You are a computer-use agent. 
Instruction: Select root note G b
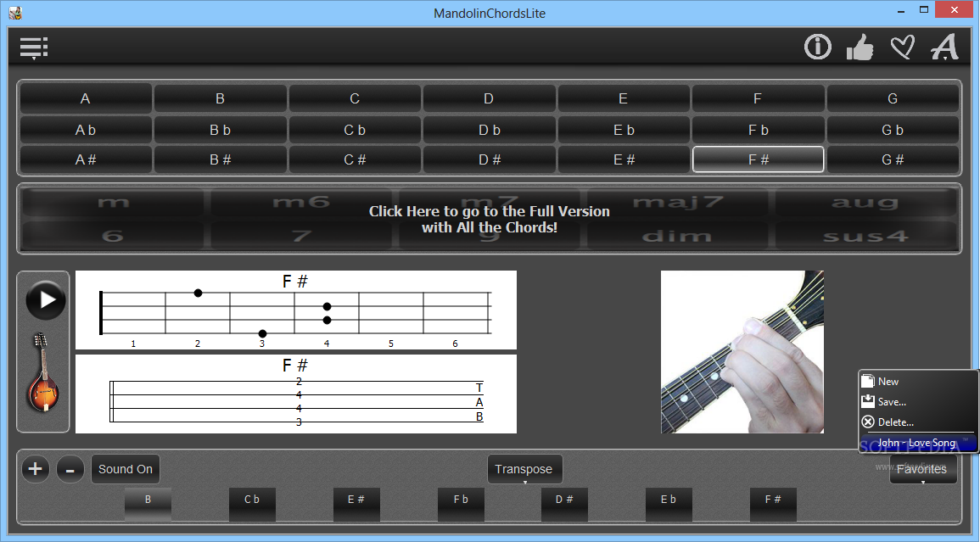point(893,130)
